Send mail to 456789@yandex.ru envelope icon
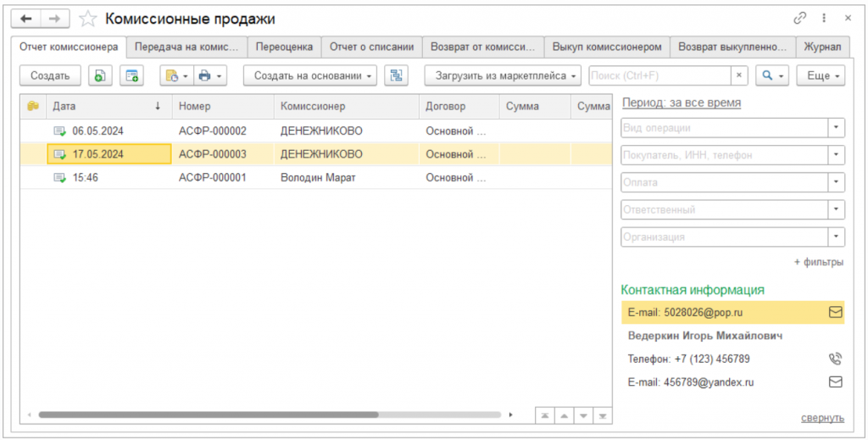The image size is (868, 440). point(835,382)
